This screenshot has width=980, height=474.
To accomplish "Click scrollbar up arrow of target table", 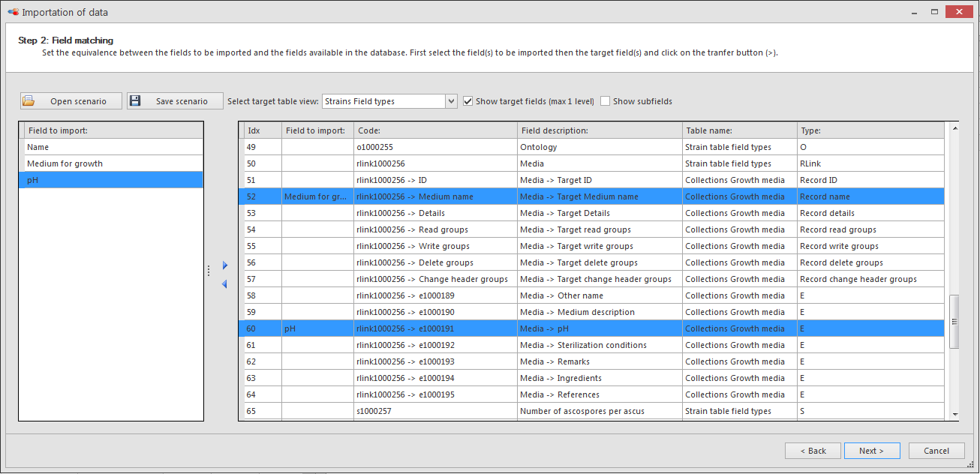I will coord(954,128).
